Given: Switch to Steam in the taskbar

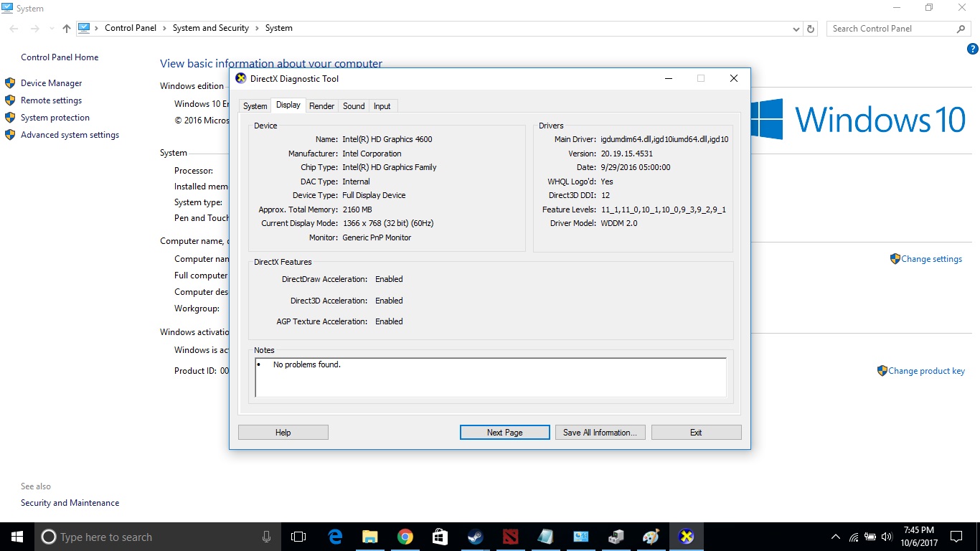Looking at the screenshot, I should (476, 537).
